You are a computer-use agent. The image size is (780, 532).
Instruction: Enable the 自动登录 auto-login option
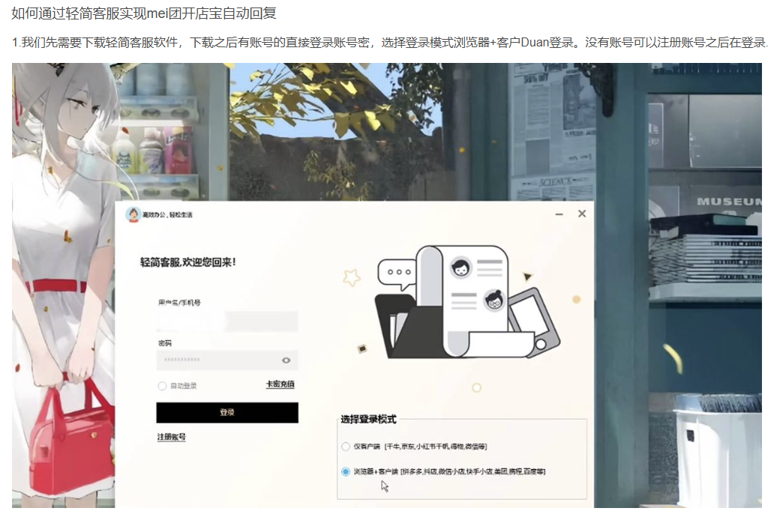tap(162, 386)
